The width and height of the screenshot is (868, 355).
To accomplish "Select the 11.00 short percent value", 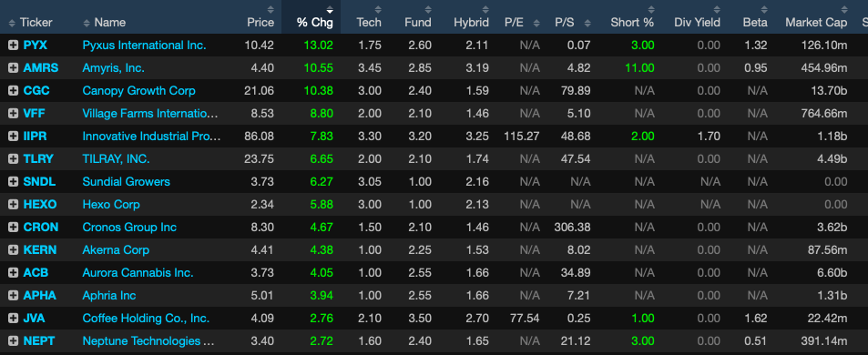I will pyautogui.click(x=640, y=68).
